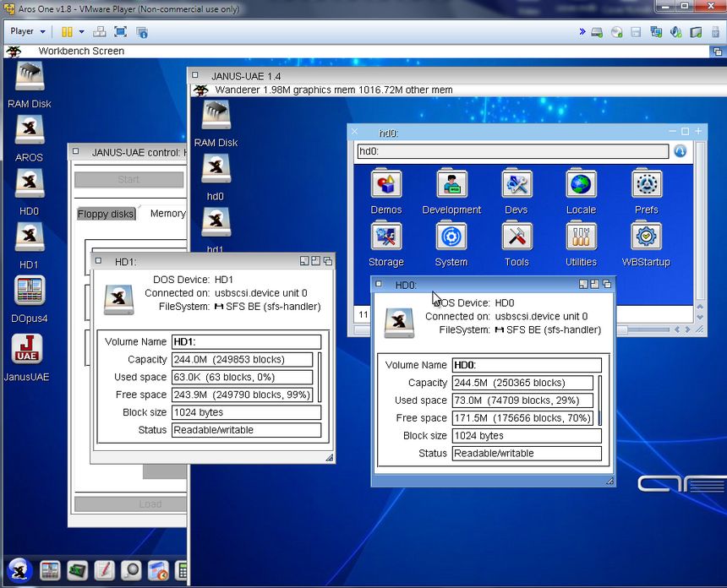727x588 pixels.
Task: Open the Utilities drawer icon
Action: pyautogui.click(x=581, y=238)
